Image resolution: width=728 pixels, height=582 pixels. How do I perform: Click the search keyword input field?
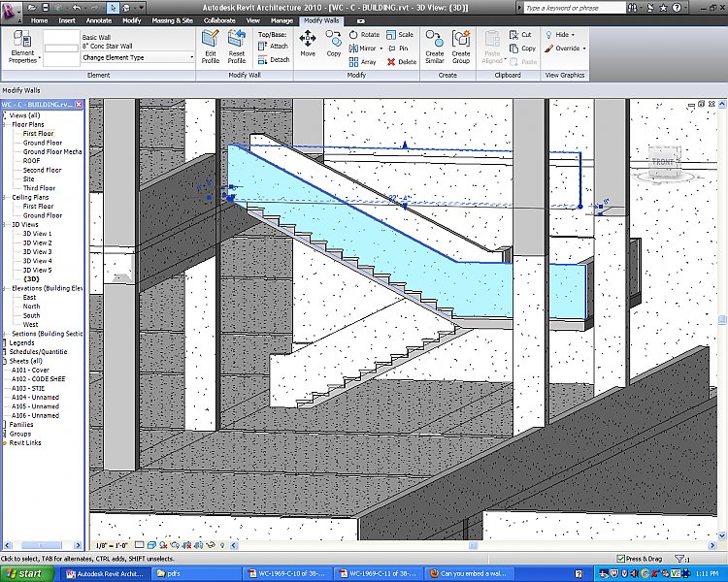point(571,7)
